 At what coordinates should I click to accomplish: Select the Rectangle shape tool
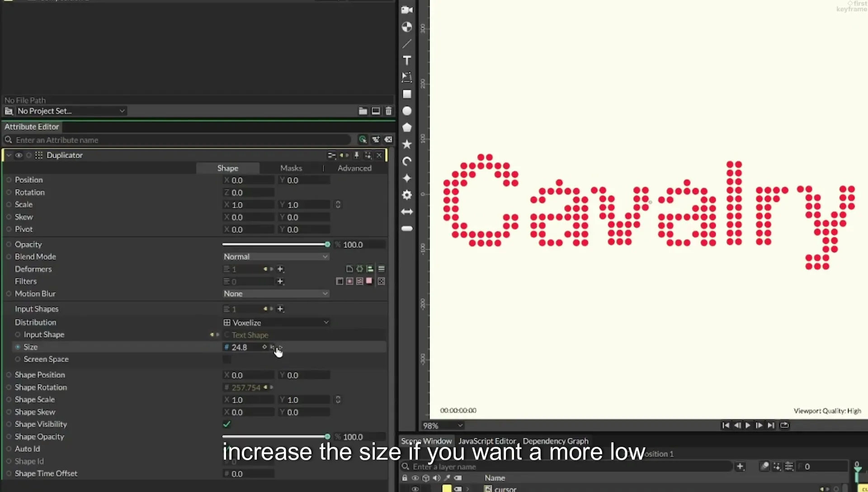(x=407, y=94)
